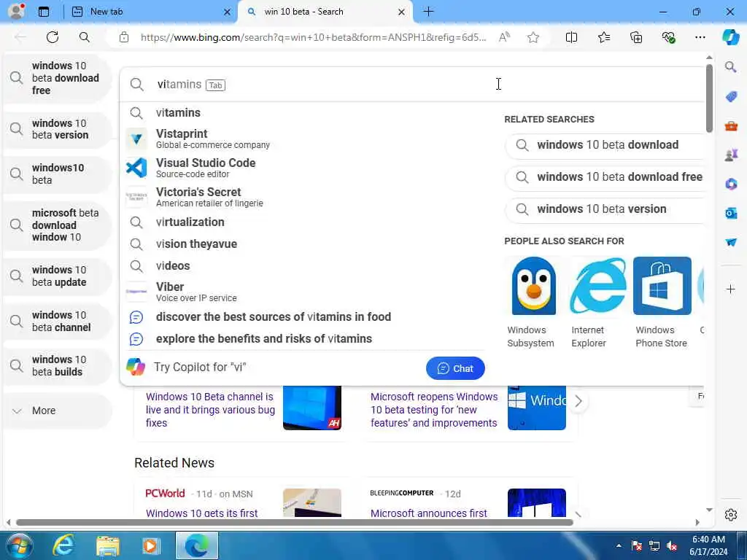Open the Windows Start button
Image resolution: width=747 pixels, height=560 pixels.
(x=19, y=545)
